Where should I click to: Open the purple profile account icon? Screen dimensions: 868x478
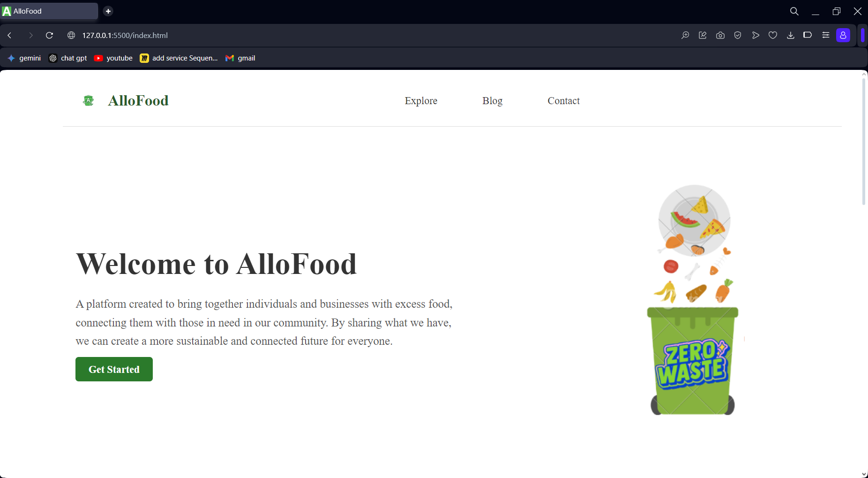click(x=843, y=35)
